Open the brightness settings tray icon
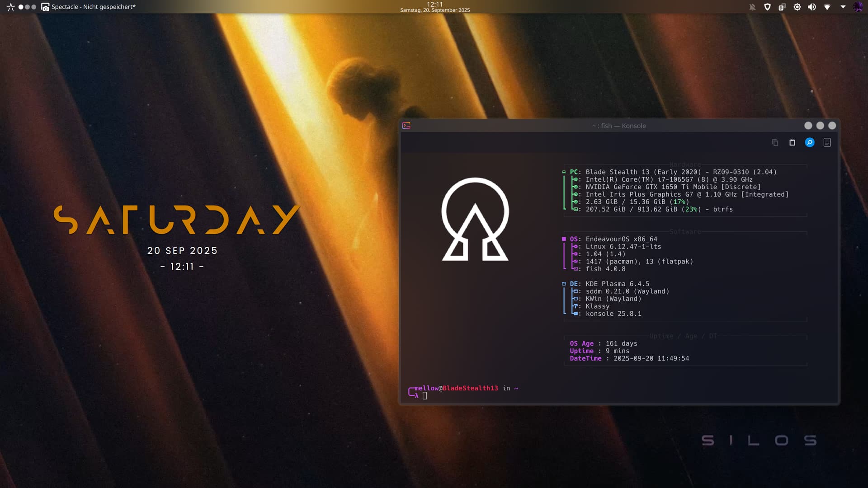This screenshot has width=868, height=488. 797,7
